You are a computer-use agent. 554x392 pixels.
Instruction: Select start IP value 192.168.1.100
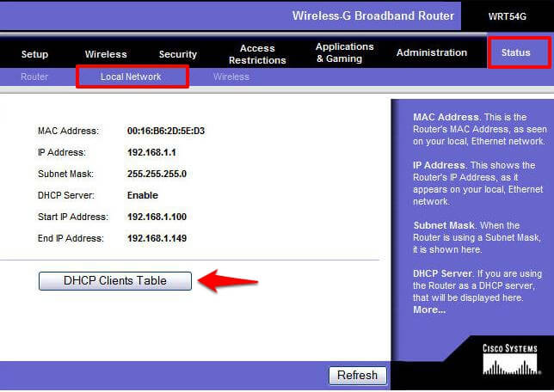157,217
